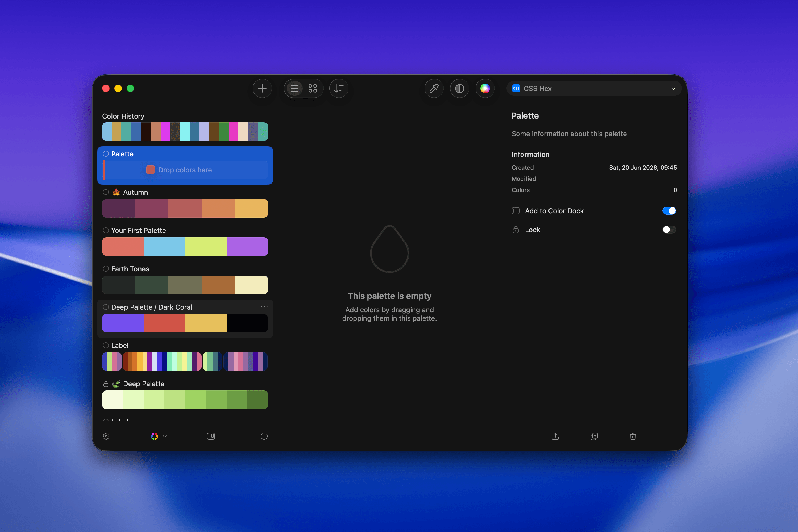
Task: Click the power quit icon
Action: pos(264,436)
